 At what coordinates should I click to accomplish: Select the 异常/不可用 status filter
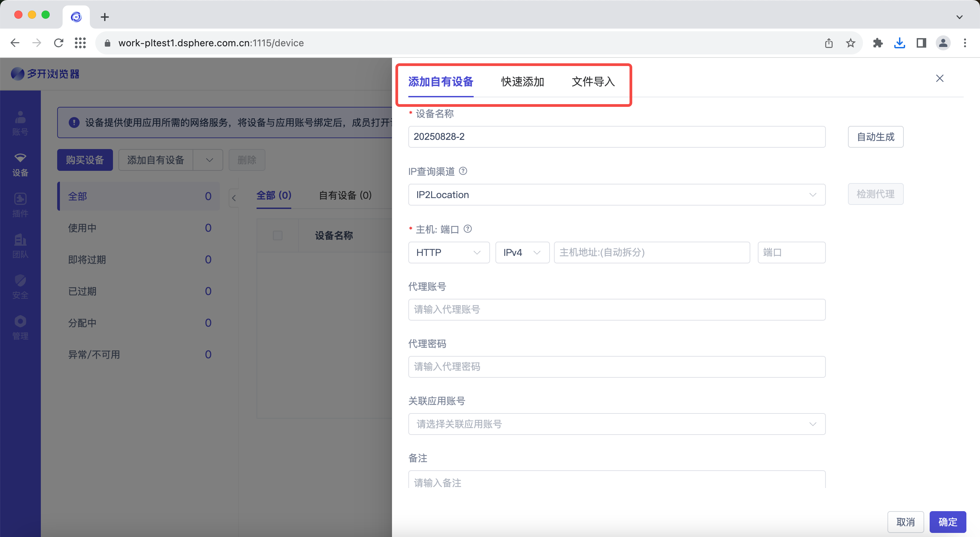[x=138, y=354]
